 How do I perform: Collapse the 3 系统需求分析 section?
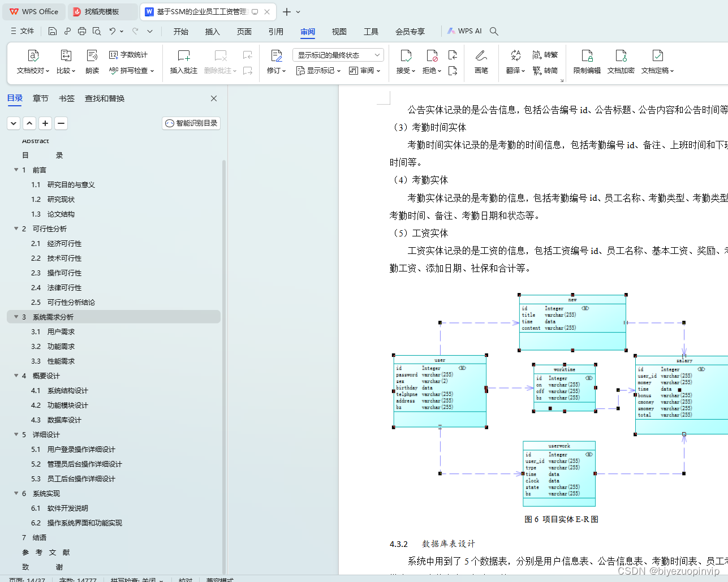coord(16,317)
